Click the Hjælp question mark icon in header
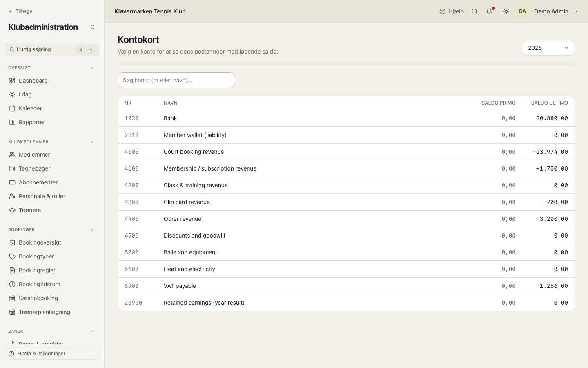Viewport: 588px width, 368px height. tap(443, 11)
